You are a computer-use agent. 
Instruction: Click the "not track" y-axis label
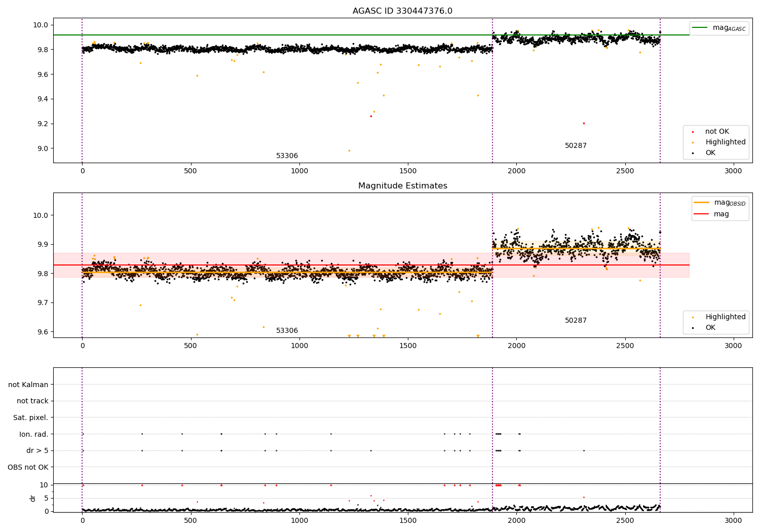(x=32, y=401)
